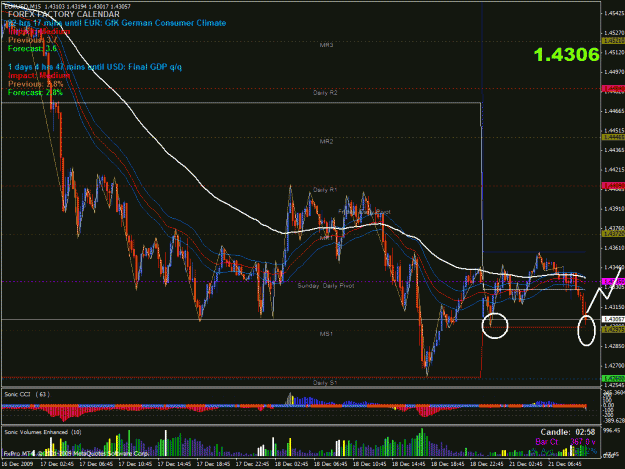Click the 16 Dec 2009 time axis label
The height and width of the screenshot is (469, 625).
(x=18, y=464)
